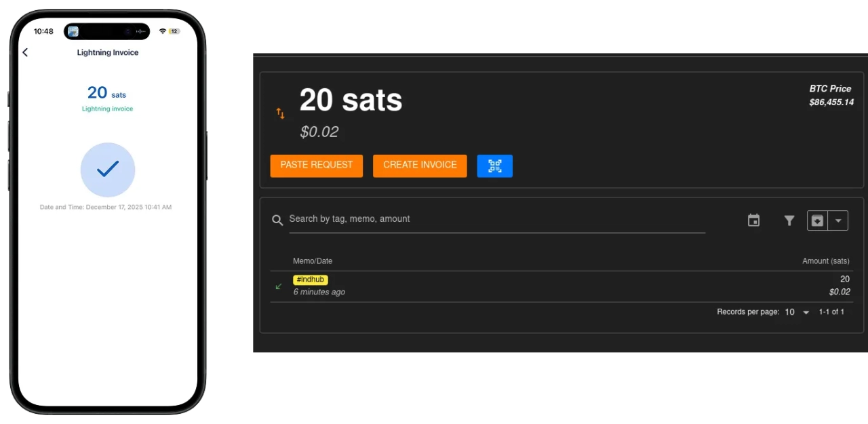Open the calendar date filter
Screen dimensions: 868x424
click(x=753, y=220)
